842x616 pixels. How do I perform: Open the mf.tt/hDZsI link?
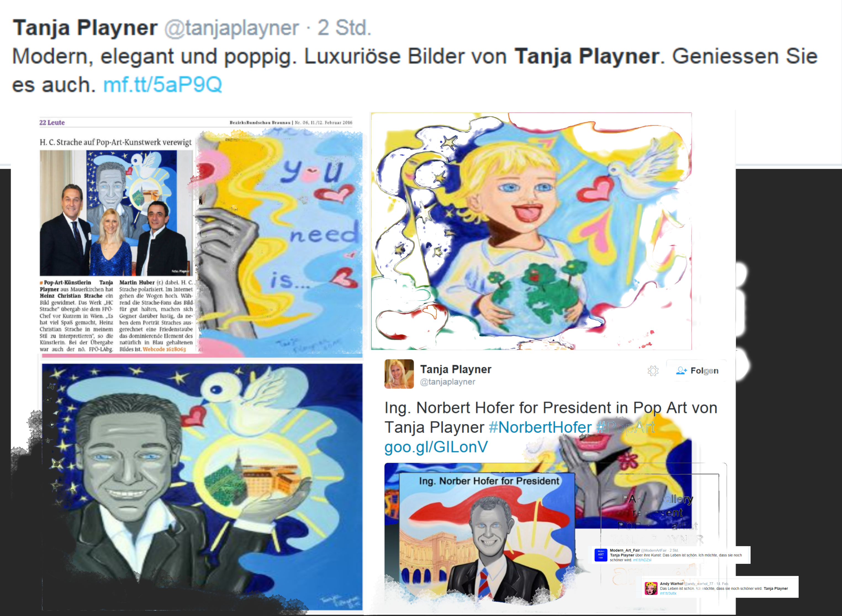pos(642,560)
